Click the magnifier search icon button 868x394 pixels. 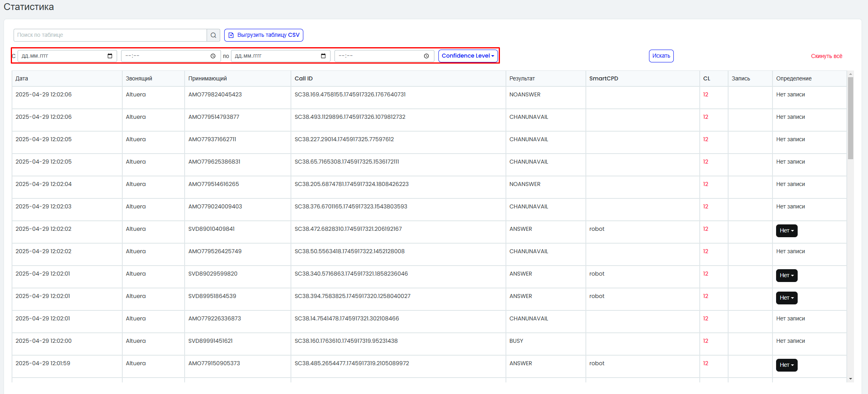pos(213,35)
